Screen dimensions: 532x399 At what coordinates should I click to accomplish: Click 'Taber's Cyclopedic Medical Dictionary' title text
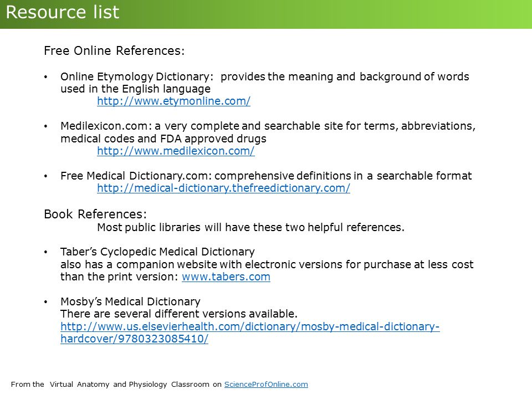157,252
